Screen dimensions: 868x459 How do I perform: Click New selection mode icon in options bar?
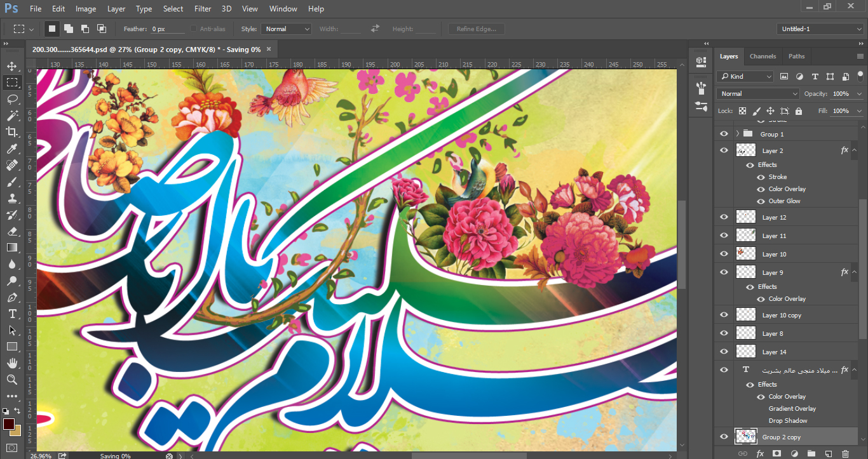[x=52, y=29]
